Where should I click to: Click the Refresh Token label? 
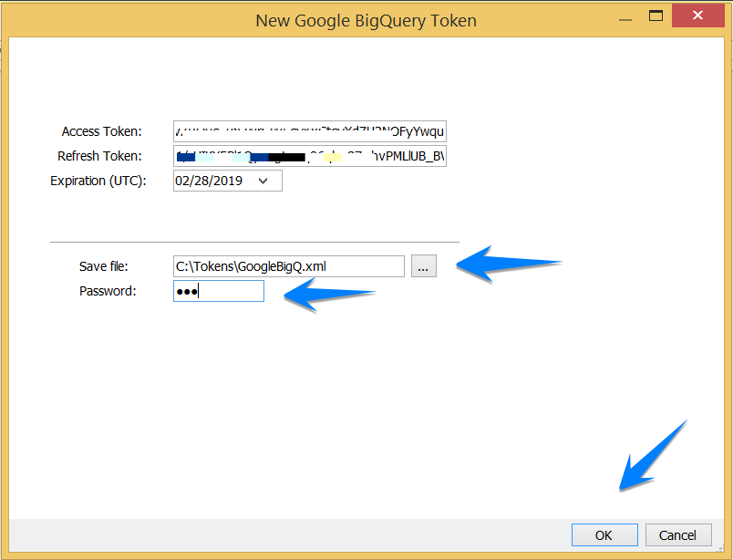click(99, 156)
